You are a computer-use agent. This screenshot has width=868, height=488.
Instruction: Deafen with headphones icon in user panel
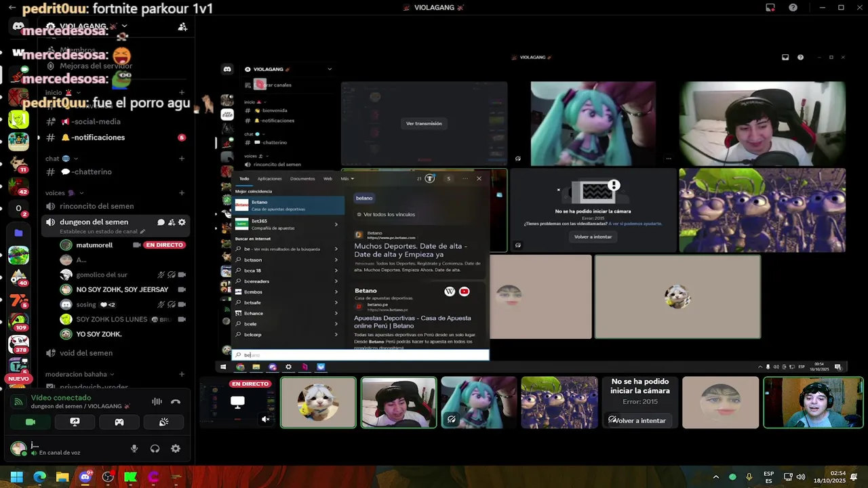(x=155, y=448)
